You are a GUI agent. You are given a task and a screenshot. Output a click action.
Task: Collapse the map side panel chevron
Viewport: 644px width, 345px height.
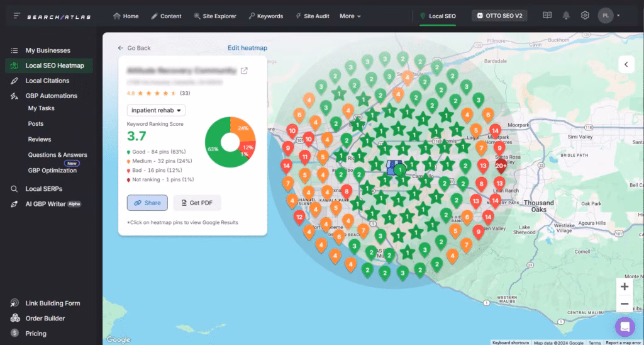626,64
